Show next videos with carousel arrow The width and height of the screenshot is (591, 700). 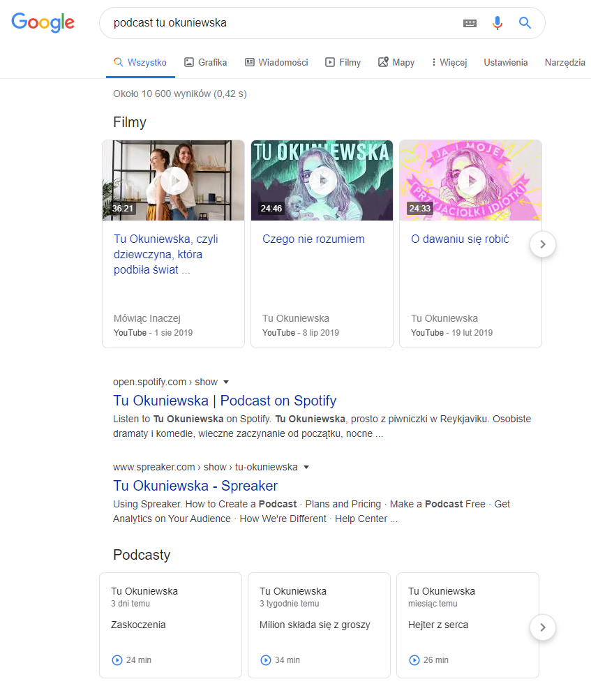(x=543, y=244)
